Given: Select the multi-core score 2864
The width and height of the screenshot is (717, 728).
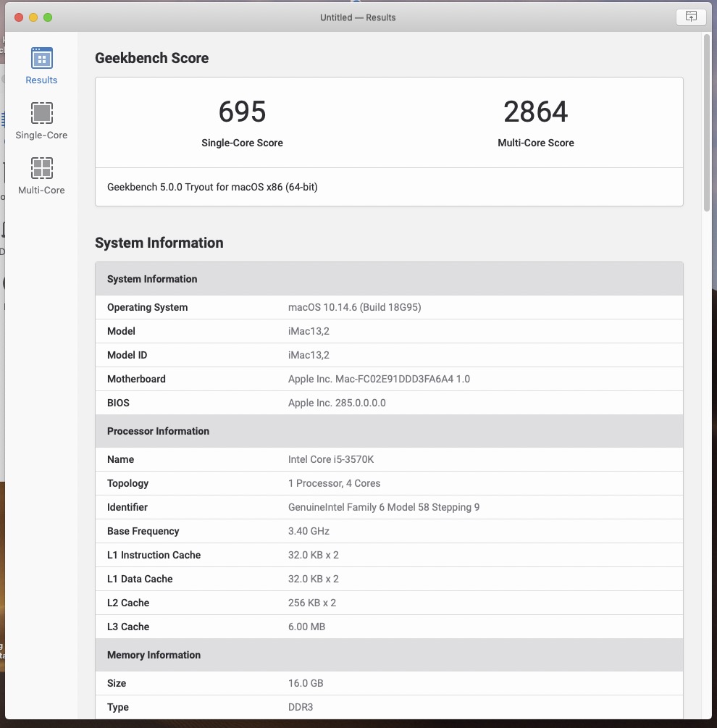Looking at the screenshot, I should pyautogui.click(x=535, y=112).
